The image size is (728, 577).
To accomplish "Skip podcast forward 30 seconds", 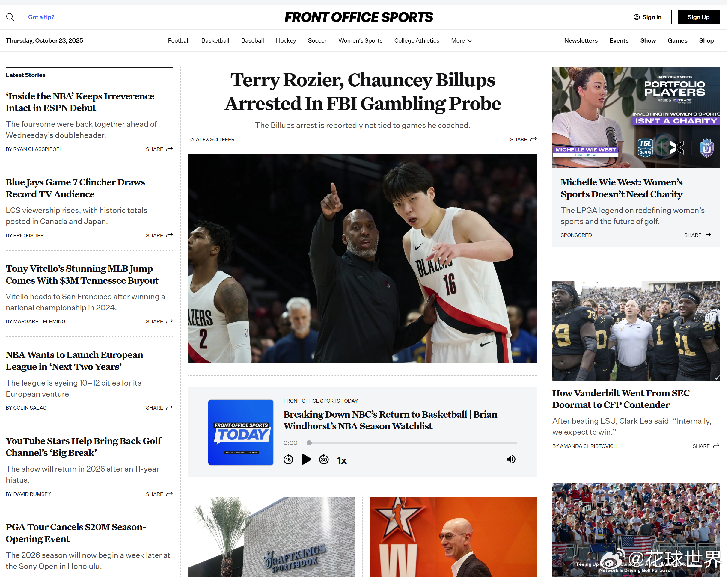I will (x=324, y=460).
